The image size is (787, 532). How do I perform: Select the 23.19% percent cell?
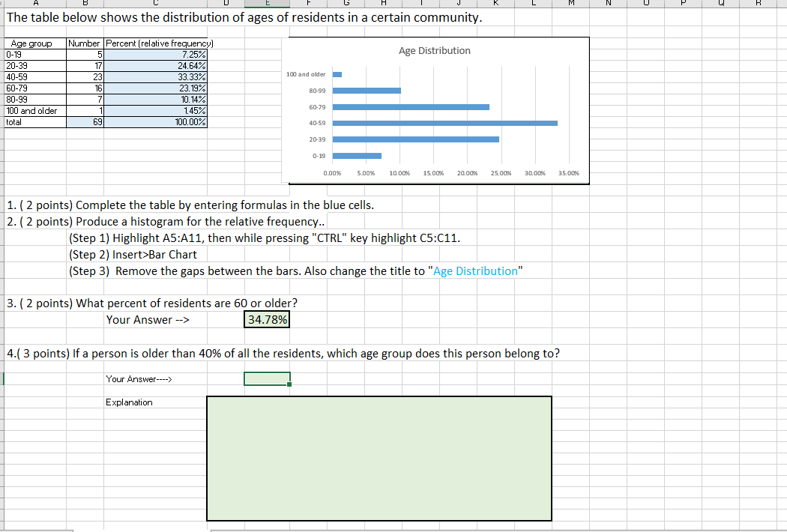coord(156,88)
